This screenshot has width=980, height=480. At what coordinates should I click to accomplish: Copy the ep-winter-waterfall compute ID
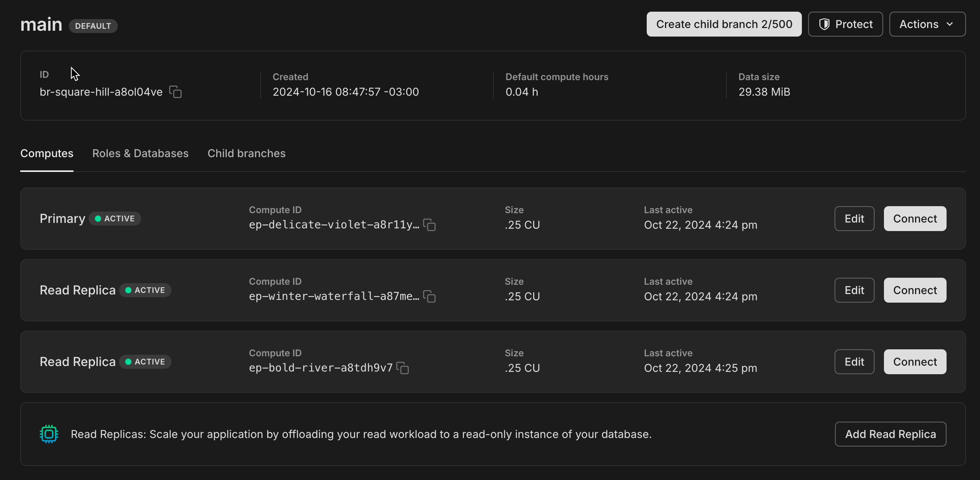(429, 296)
